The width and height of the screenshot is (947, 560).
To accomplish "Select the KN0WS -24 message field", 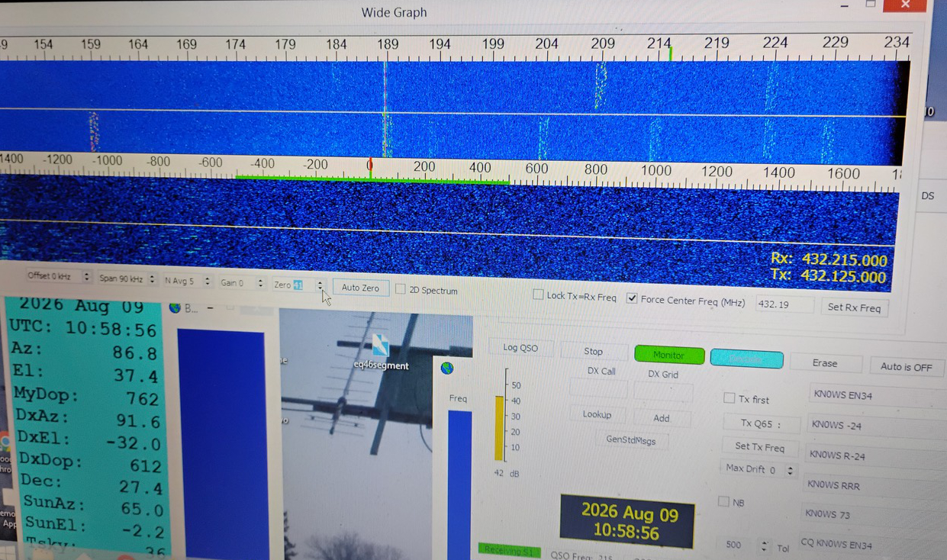I will click(x=876, y=425).
